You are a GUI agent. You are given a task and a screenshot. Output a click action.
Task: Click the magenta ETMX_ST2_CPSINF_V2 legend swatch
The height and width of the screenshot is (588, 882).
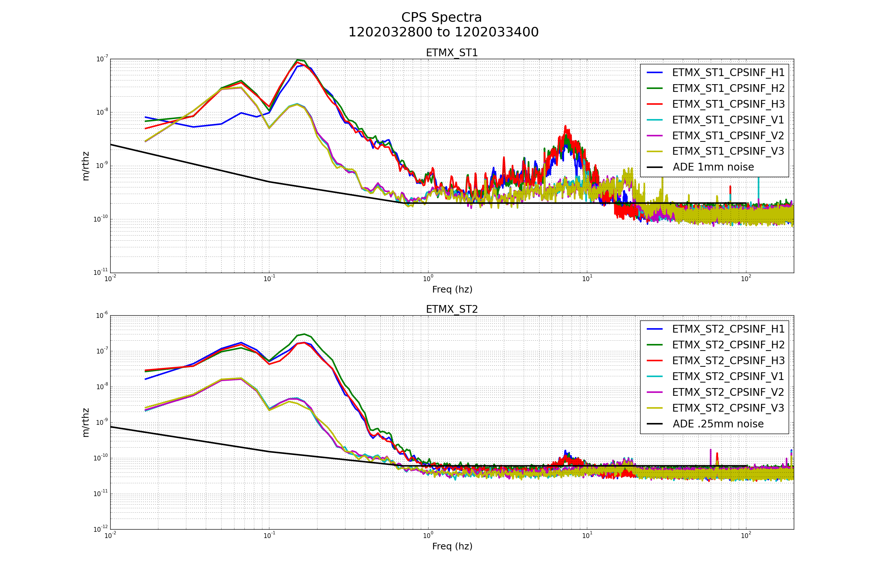[x=655, y=392]
